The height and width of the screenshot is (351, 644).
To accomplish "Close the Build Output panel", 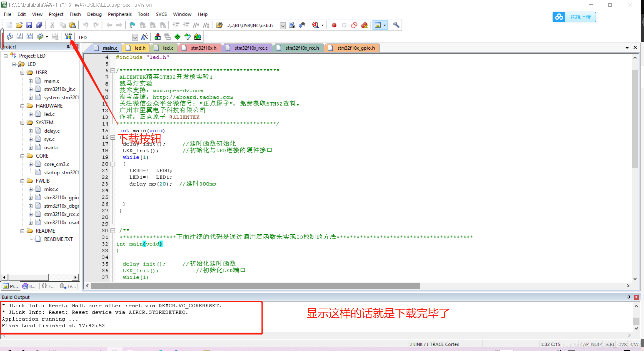I will click(636, 297).
